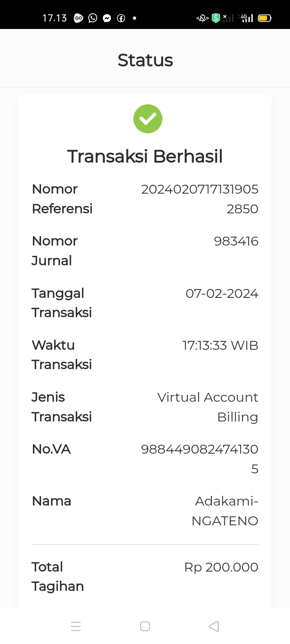Image resolution: width=290 pixels, height=644 pixels.
Task: Tap the green success checkmark icon
Action: click(148, 119)
